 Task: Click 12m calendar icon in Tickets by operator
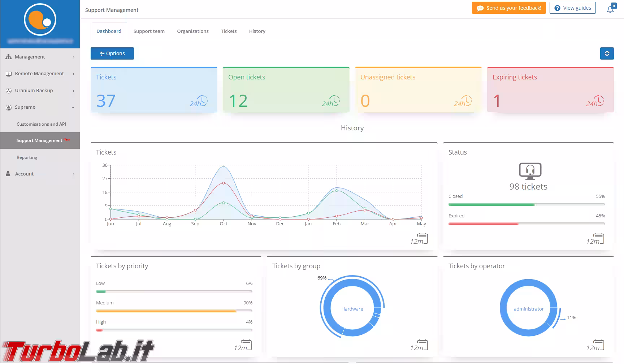[595, 346]
